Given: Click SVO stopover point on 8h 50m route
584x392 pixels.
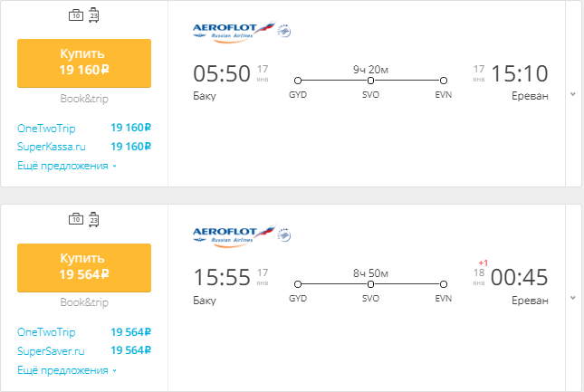Looking at the screenshot, I should 370,283.
